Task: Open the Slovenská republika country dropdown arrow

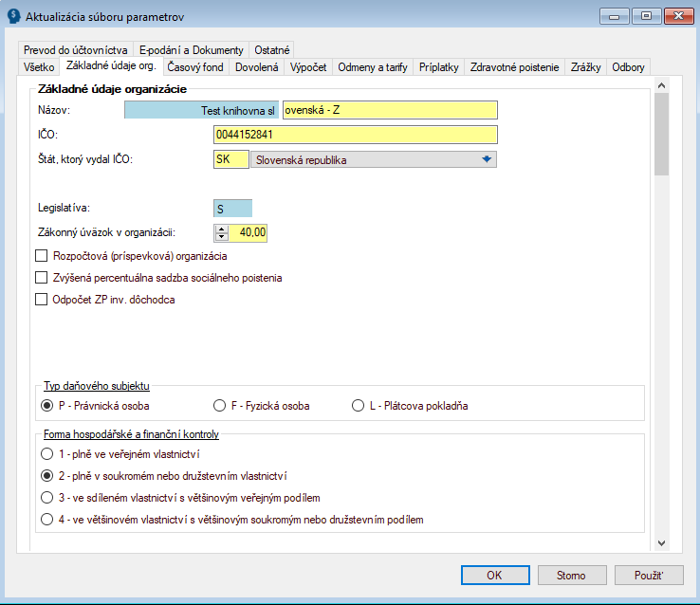Action: (x=487, y=159)
